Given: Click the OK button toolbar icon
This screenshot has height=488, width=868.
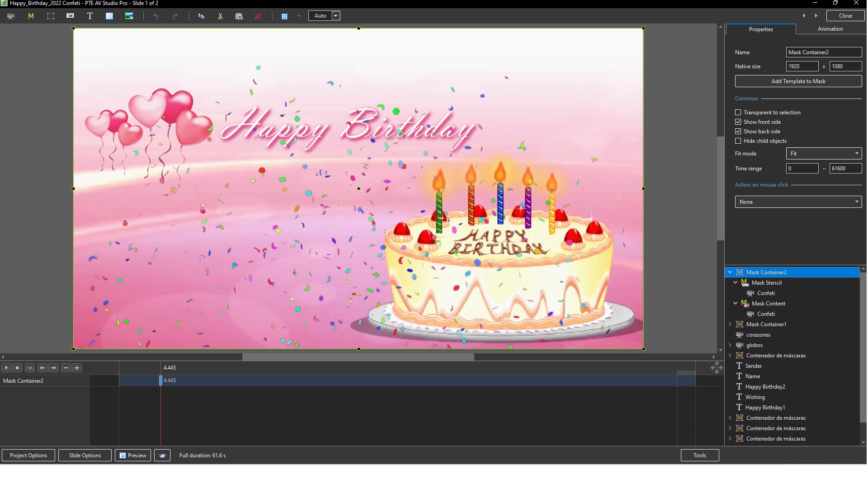Looking at the screenshot, I should pyautogui.click(x=70, y=16).
